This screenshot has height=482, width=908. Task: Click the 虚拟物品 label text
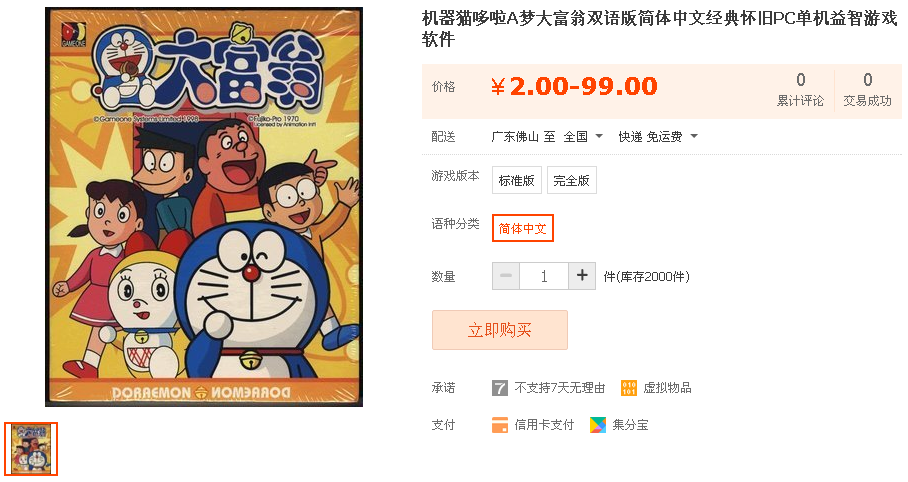(x=667, y=388)
